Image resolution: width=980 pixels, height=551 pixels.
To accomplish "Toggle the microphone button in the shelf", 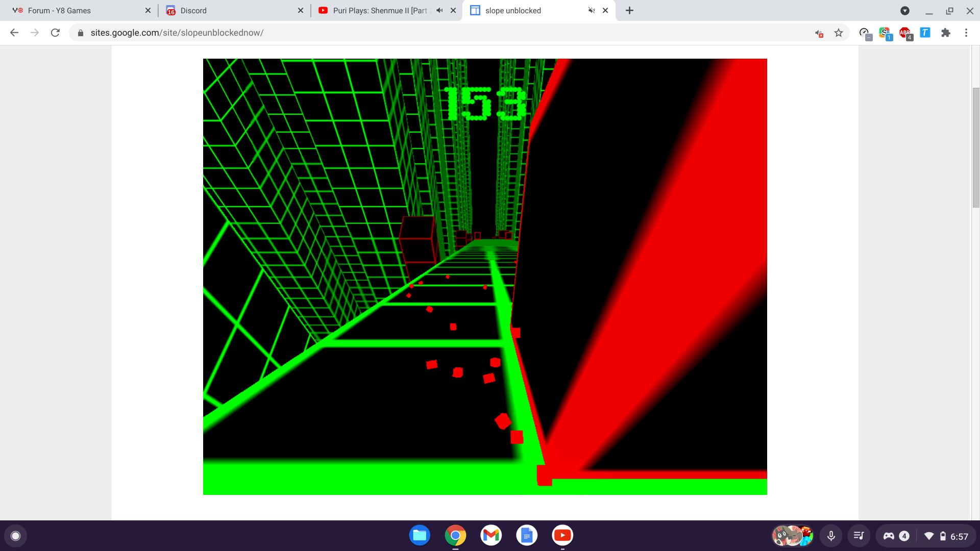I will pyautogui.click(x=831, y=536).
